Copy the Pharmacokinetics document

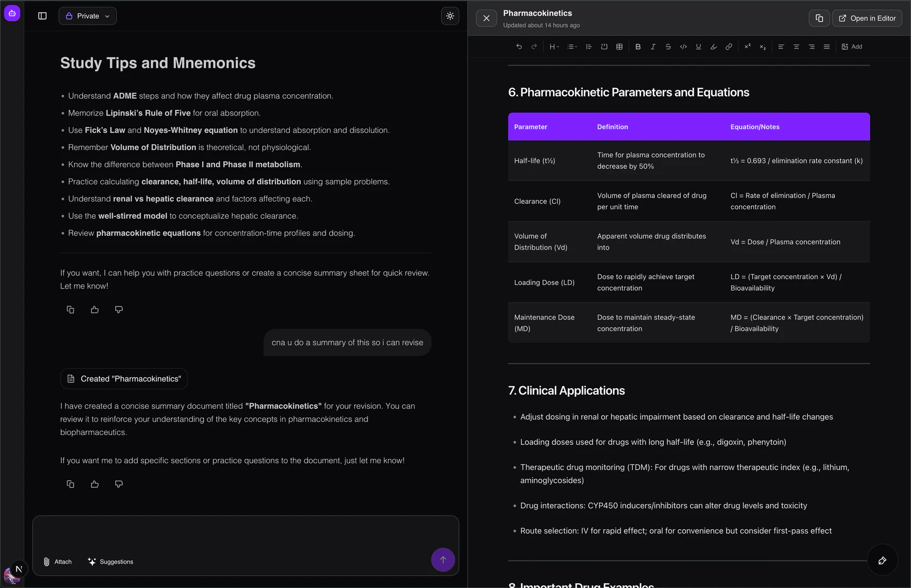coord(818,17)
